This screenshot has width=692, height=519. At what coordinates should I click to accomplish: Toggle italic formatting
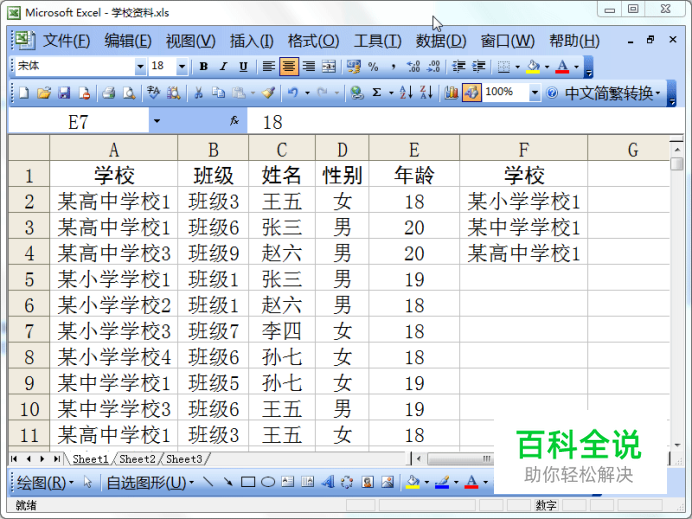tap(223, 67)
